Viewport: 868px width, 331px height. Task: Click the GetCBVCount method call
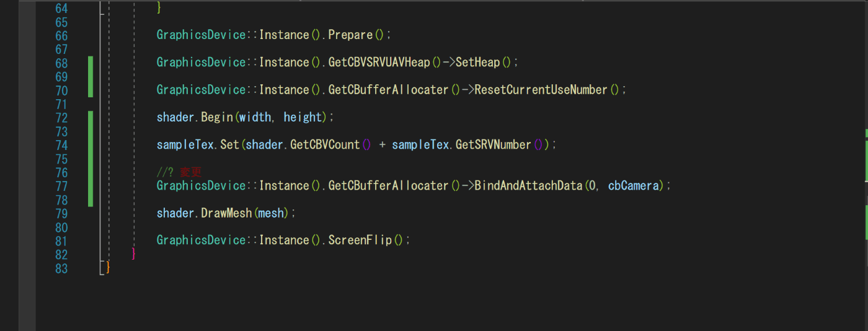(x=325, y=144)
